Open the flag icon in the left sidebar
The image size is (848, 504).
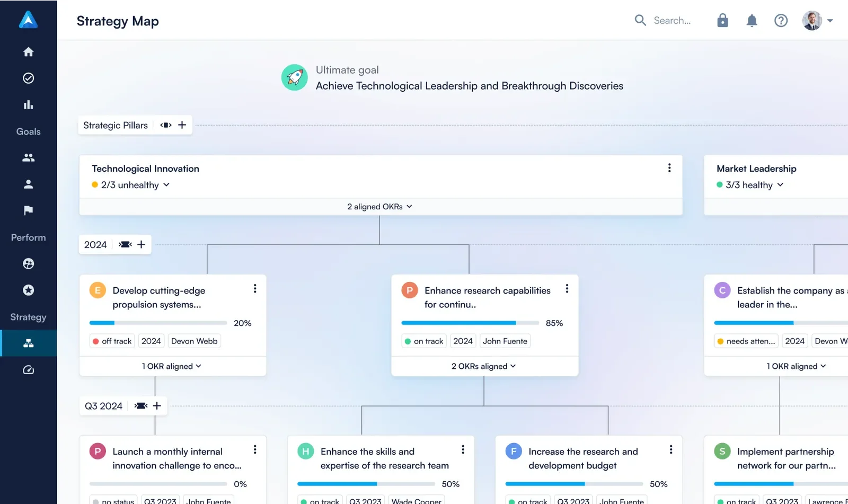(x=28, y=210)
